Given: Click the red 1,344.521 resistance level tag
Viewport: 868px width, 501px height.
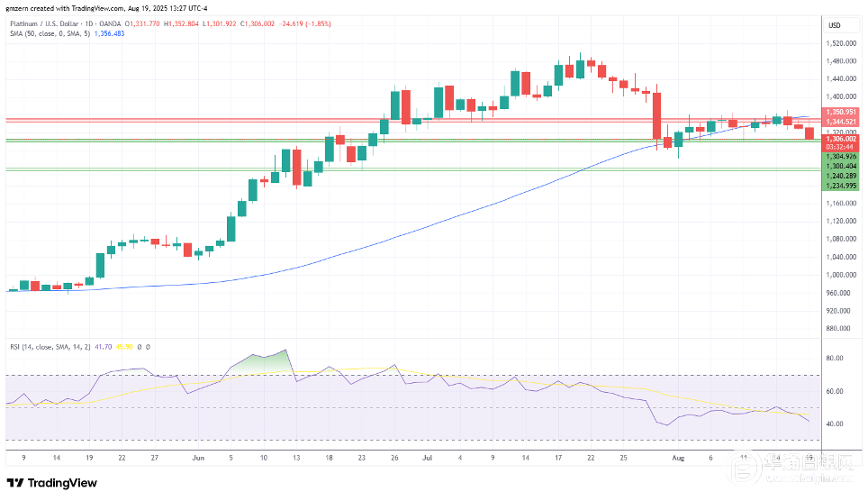Looking at the screenshot, I should tap(840, 122).
